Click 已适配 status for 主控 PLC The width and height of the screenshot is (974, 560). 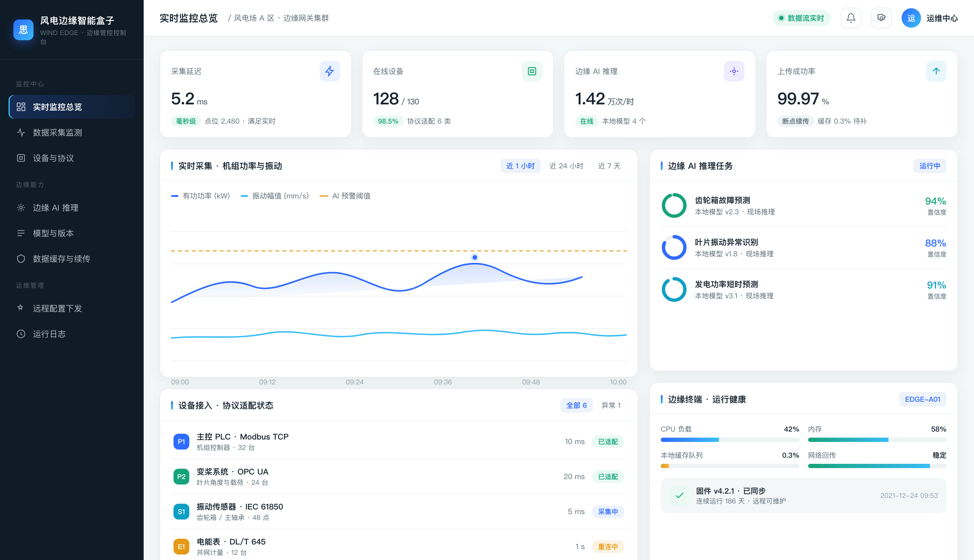[608, 442]
